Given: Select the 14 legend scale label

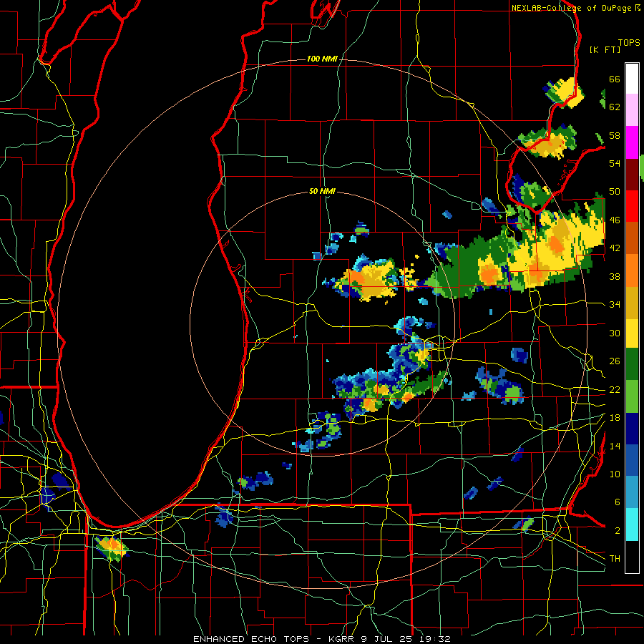Looking at the screenshot, I should click(x=615, y=446).
